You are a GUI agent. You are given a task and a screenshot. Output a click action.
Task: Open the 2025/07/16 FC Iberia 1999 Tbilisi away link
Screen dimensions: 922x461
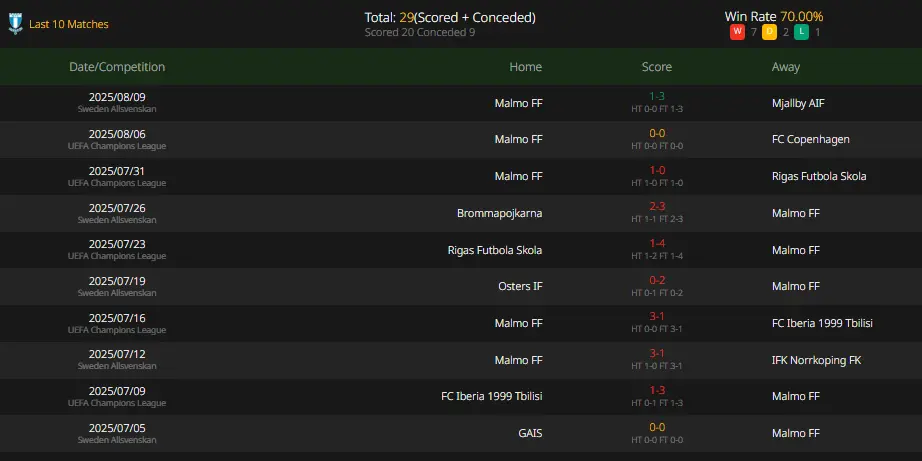[x=822, y=323]
